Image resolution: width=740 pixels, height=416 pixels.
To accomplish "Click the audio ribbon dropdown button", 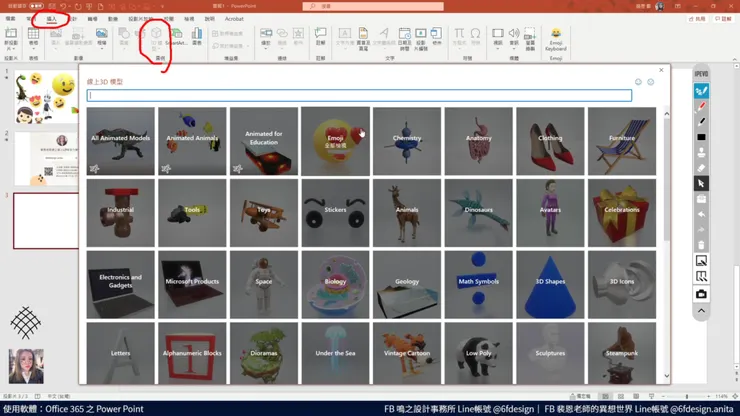I will 514,39.
